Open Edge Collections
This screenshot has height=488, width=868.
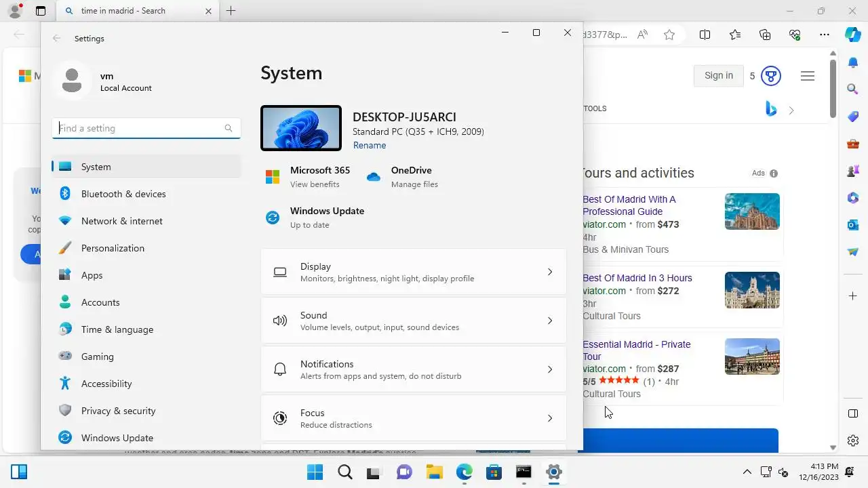click(765, 35)
